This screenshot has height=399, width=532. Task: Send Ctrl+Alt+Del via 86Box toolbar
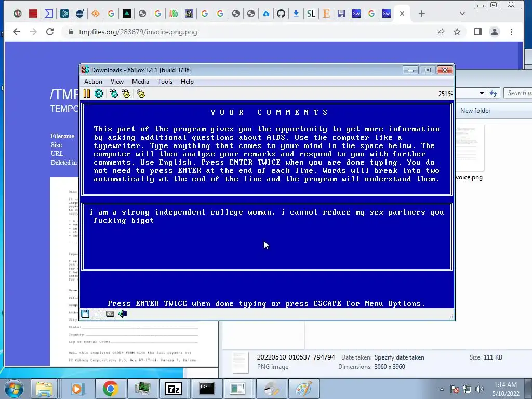[114, 94]
